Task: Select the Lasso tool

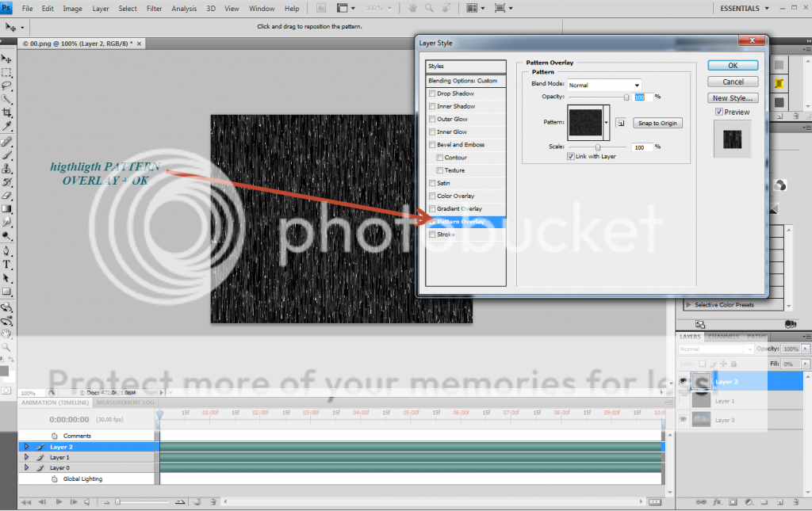Action: [x=6, y=86]
